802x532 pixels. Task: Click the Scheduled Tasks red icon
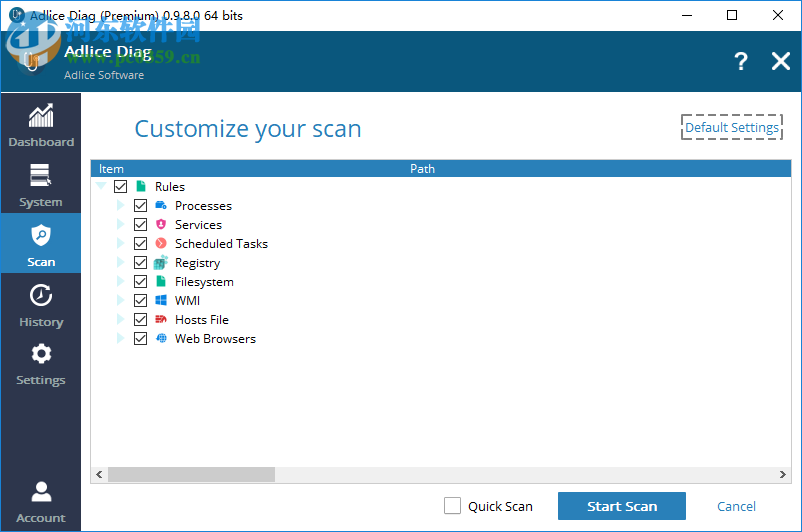pyautogui.click(x=161, y=243)
